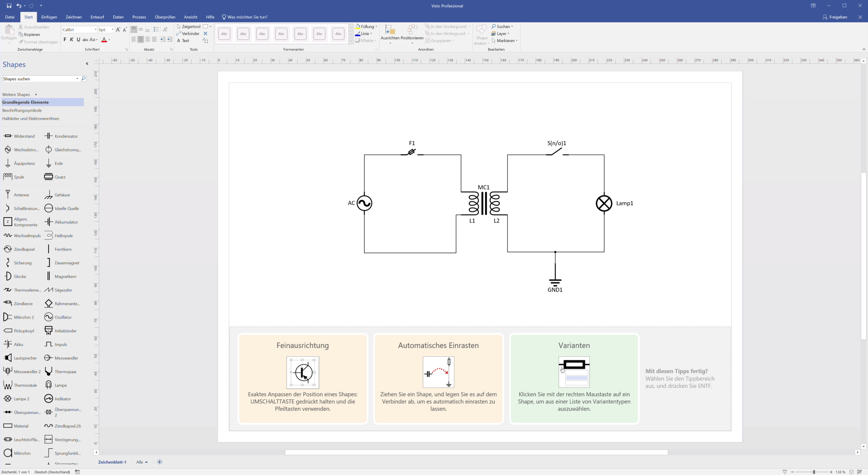Viewport: 868px width, 475px height.
Task: Pick the Spule coil shape
Action: point(14,177)
